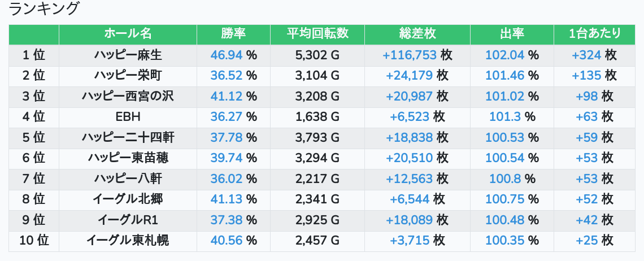Click ハッピー八軒 hall name
This screenshot has width=644, height=261.
128,179
